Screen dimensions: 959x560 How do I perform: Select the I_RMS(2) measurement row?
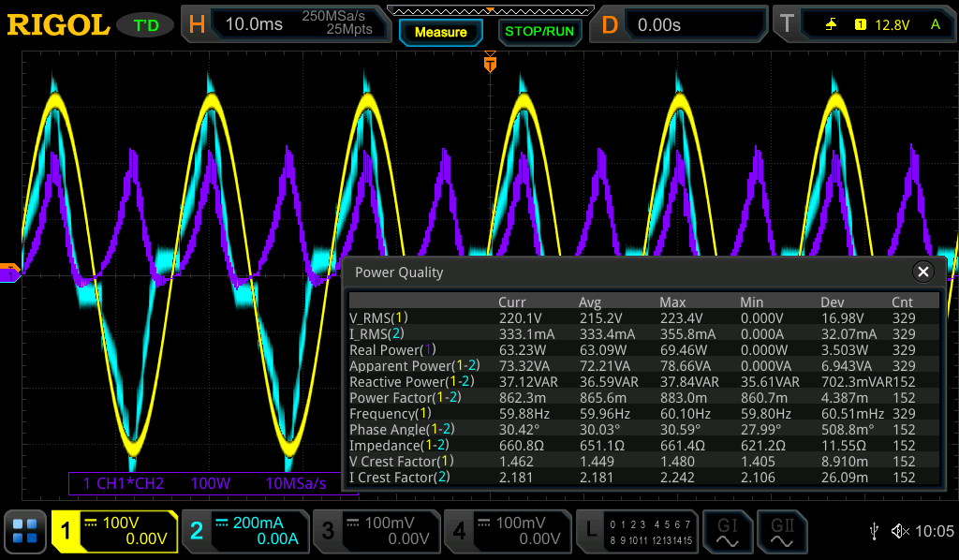coord(644,333)
